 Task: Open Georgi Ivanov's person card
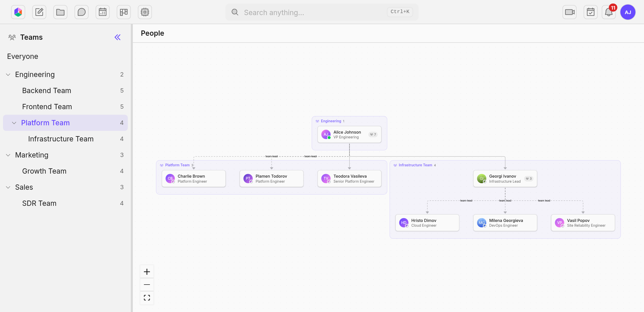[505, 179]
